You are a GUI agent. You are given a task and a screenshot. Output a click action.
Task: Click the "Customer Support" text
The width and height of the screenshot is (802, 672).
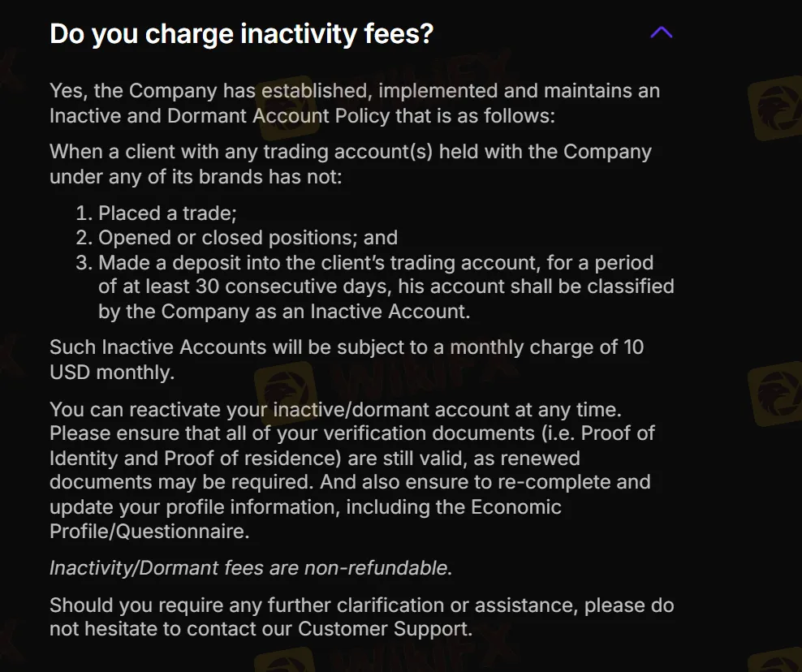tap(384, 629)
